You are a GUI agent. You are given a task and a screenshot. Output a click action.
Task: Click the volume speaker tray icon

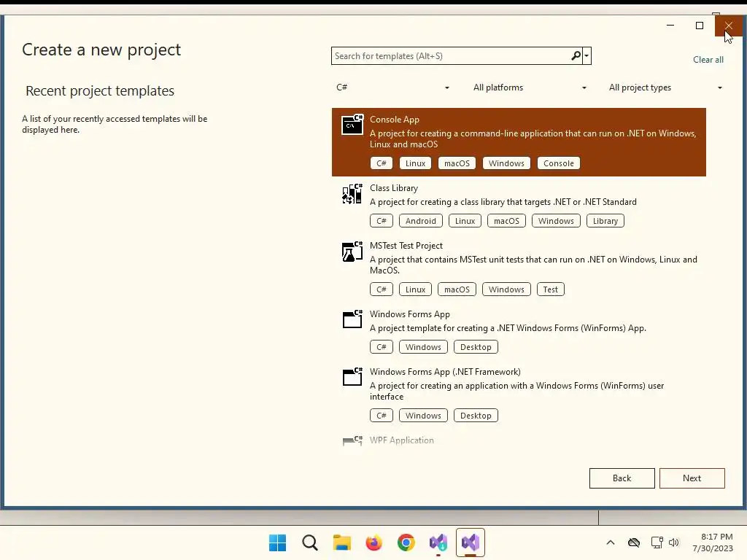(x=673, y=542)
